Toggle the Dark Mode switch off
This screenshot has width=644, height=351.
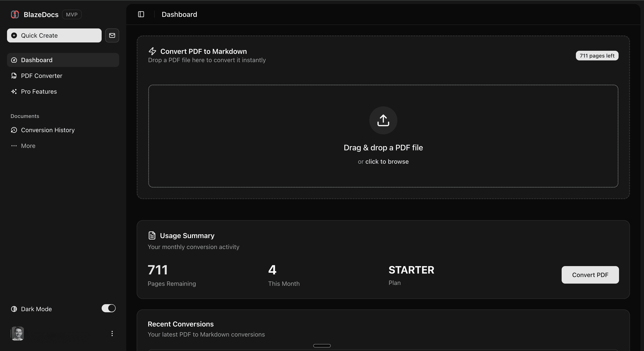point(108,308)
